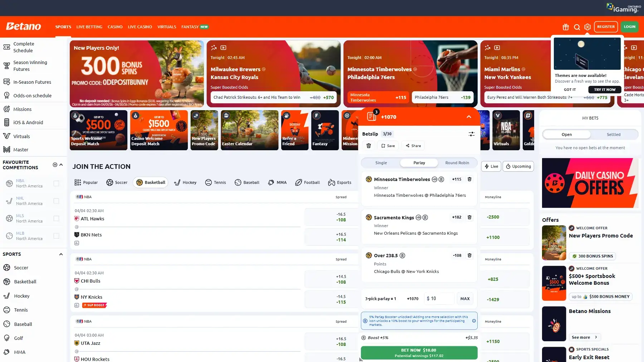This screenshot has width=644, height=362.
Task: Open LIVE BETTING top navigation tab
Action: click(89, 27)
